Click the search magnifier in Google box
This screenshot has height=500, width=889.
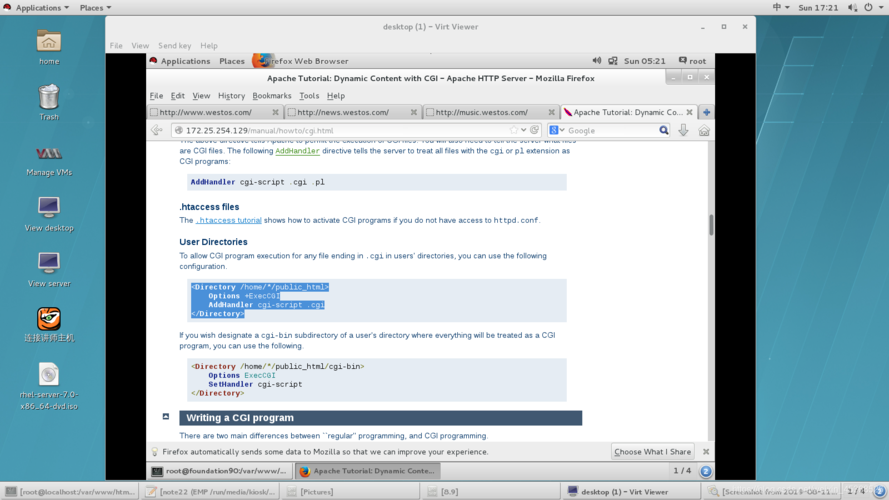[663, 130]
